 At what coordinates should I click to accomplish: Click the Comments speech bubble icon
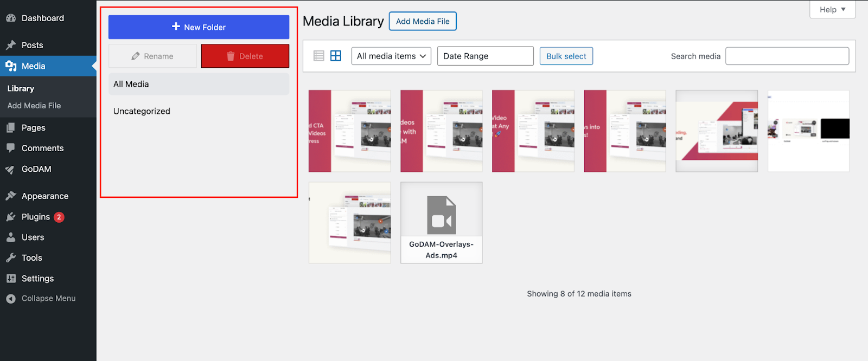[x=10, y=148]
